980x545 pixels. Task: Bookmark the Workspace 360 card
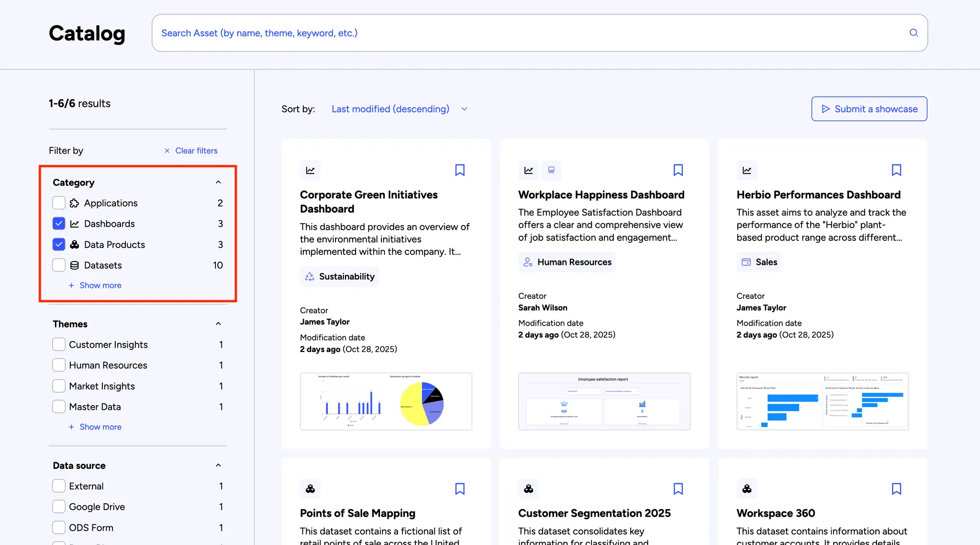[896, 488]
